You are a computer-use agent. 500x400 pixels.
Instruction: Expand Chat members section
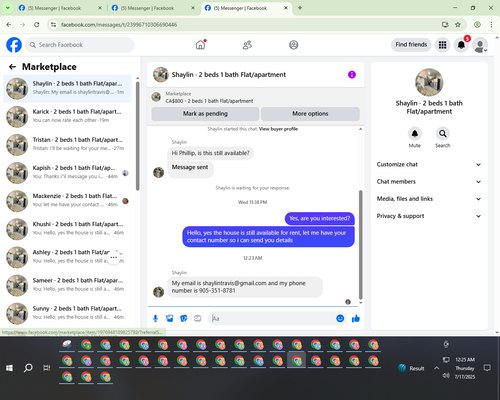tap(429, 182)
